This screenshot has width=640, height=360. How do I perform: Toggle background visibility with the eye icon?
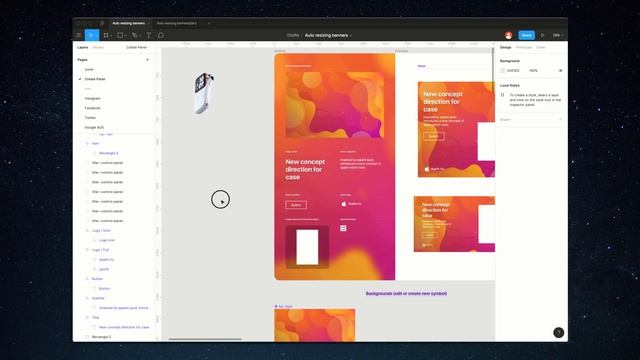click(560, 71)
